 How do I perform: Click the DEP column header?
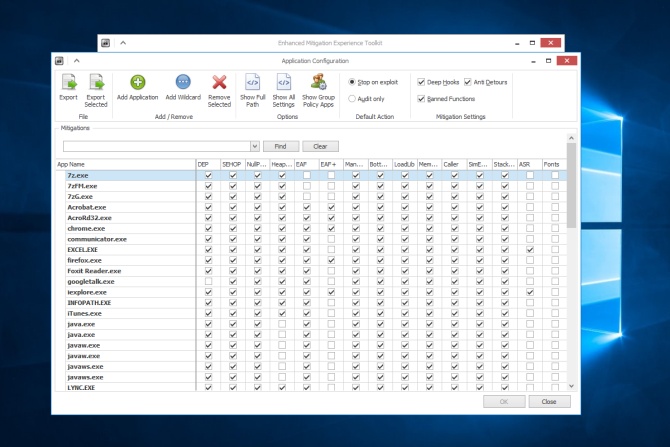coord(208,165)
